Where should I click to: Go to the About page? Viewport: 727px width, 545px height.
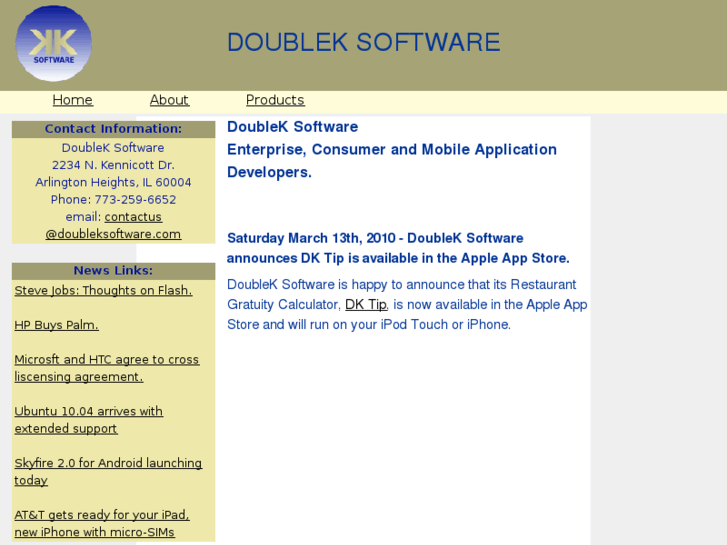[169, 100]
